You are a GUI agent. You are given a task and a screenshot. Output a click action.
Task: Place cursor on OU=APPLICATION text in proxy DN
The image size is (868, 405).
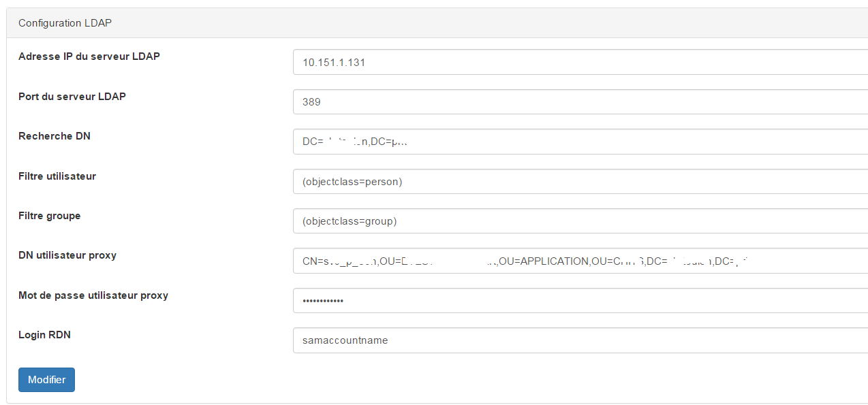pos(544,261)
